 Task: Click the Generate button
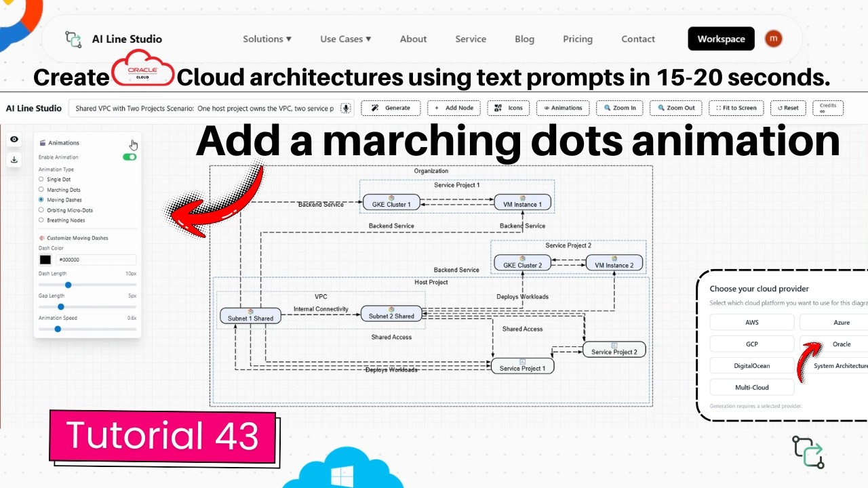391,108
